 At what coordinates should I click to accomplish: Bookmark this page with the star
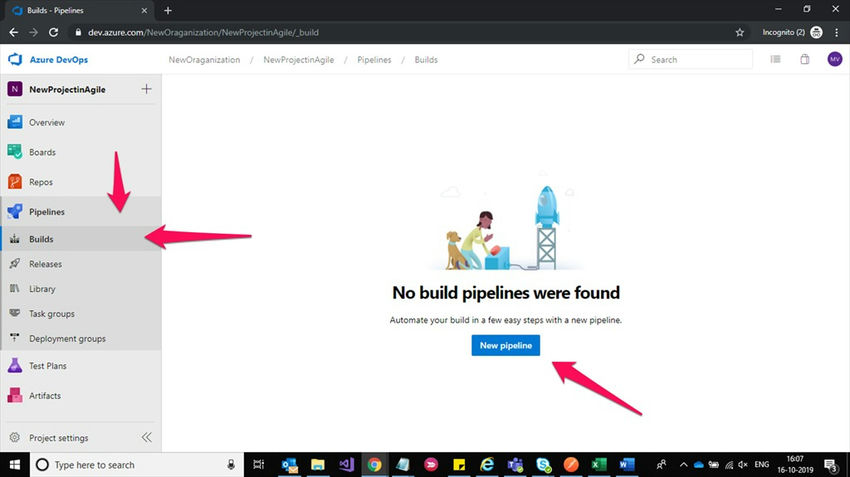pyautogui.click(x=739, y=33)
